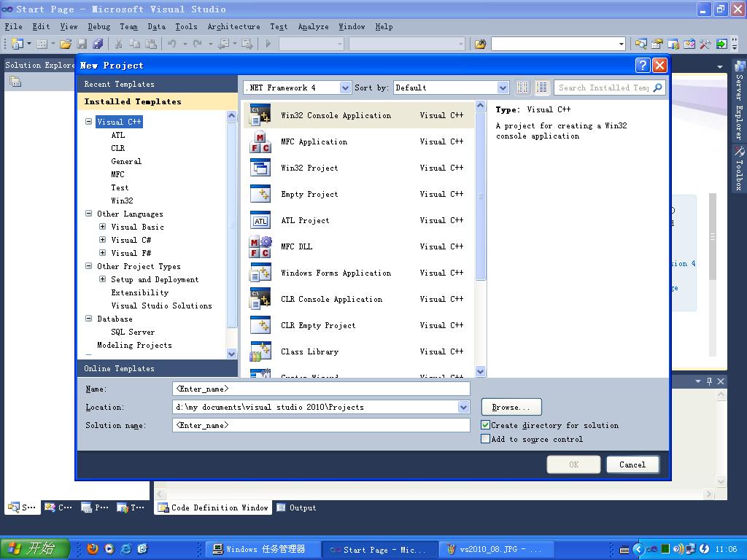Open the Online Templates section

[x=158, y=368]
